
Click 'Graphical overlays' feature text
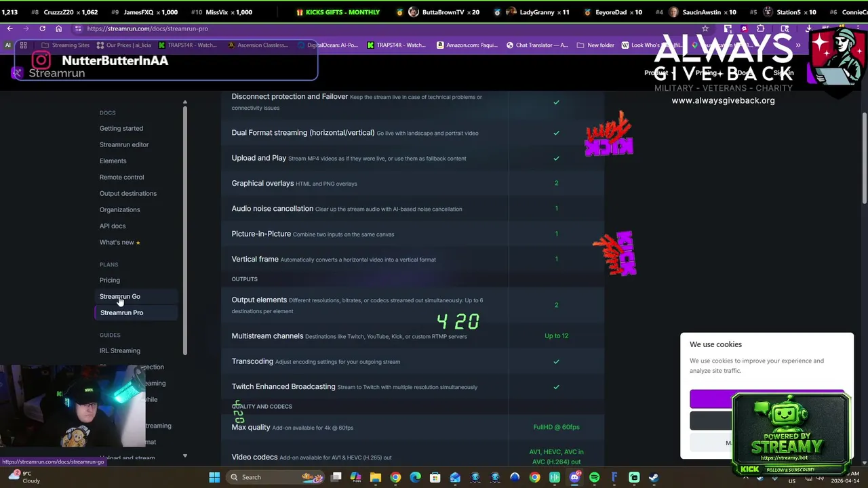[x=262, y=183]
